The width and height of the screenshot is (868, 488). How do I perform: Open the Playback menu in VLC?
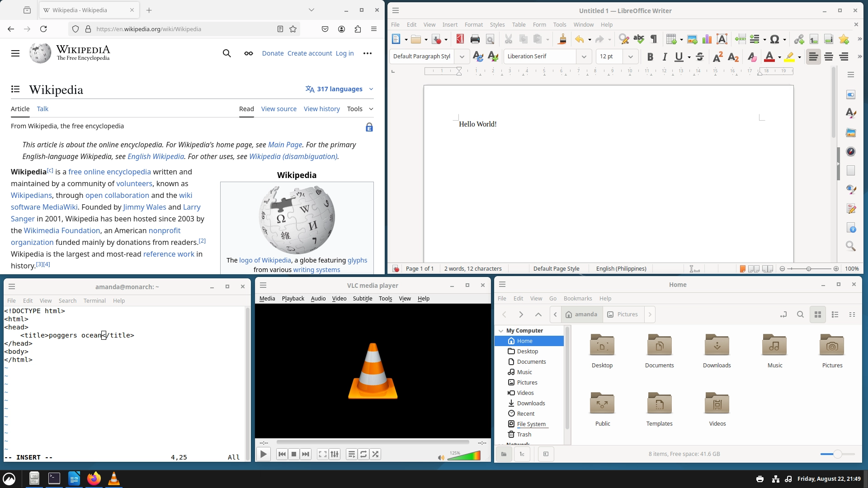point(292,298)
